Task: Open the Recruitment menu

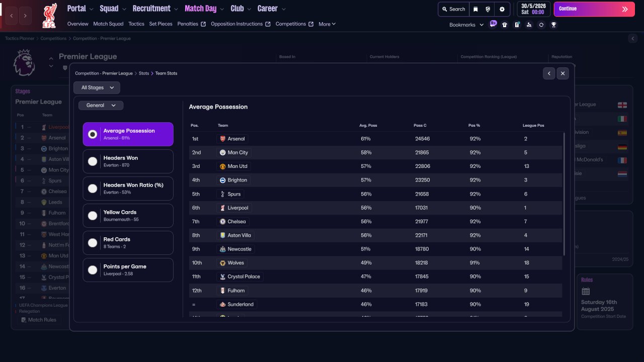Action: tap(155, 9)
